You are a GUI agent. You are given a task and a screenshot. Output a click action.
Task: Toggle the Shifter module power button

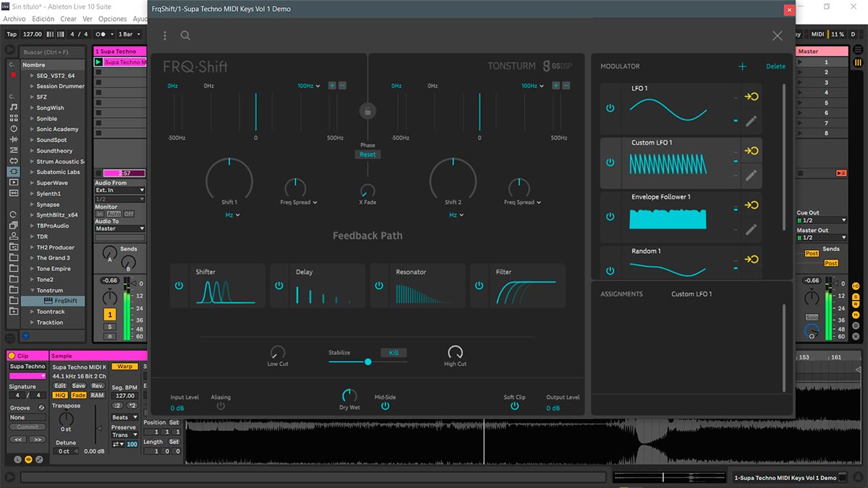coord(179,286)
